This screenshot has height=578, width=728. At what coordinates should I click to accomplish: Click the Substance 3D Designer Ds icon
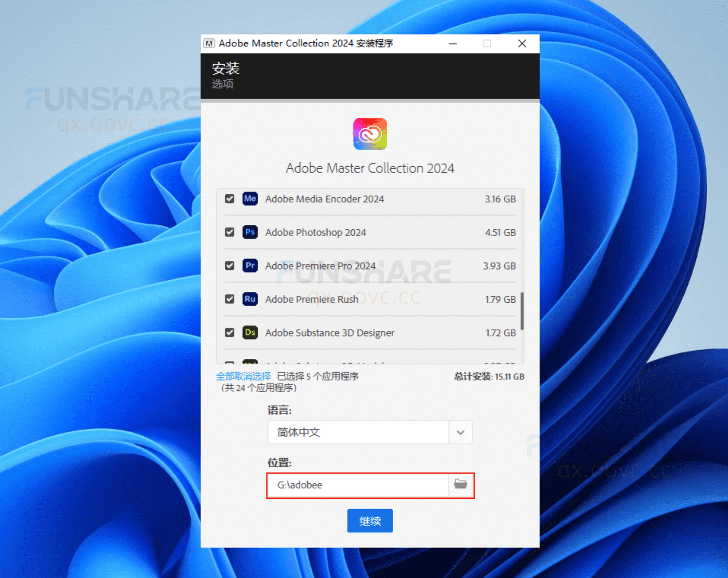[x=250, y=333]
